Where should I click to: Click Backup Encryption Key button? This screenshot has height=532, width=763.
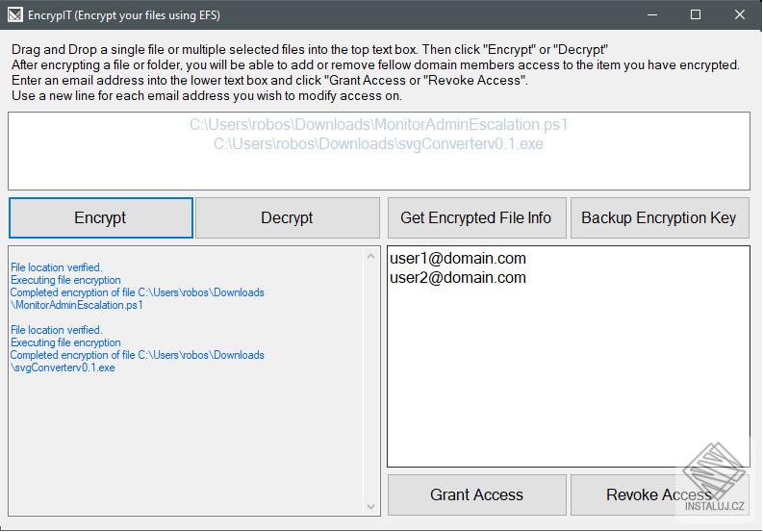coord(659,217)
